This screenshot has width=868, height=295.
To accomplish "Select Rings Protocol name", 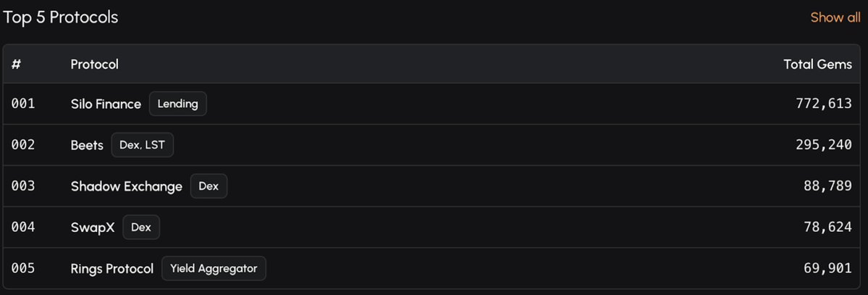I will 111,269.
